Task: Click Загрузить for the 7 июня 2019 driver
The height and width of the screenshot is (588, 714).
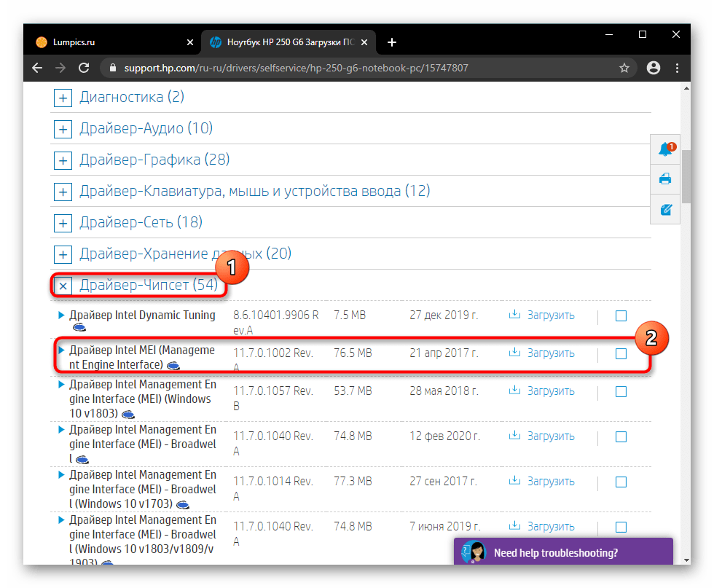Action: coord(551,526)
